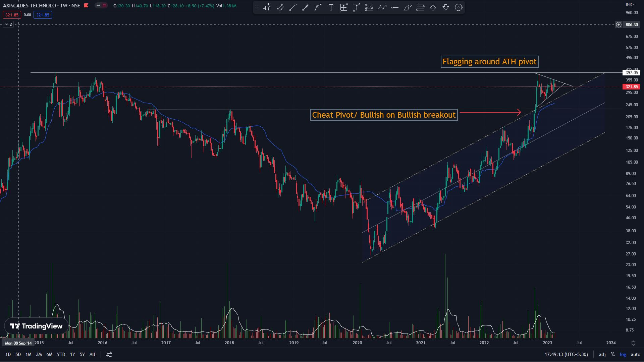The height and width of the screenshot is (362, 644).
Task: Select the arrow up marker tool
Action: (x=433, y=7)
